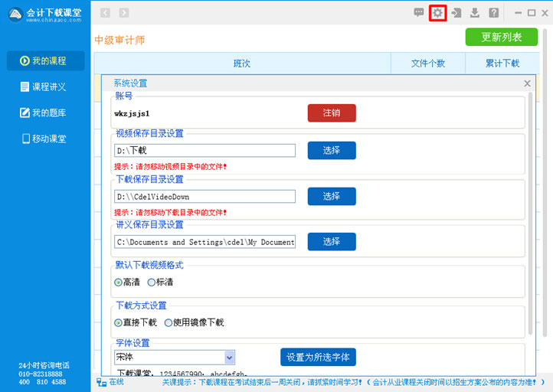Image resolution: width=553 pixels, height=392 pixels.
Task: Close the 系统设置 dialog
Action: tap(527, 83)
